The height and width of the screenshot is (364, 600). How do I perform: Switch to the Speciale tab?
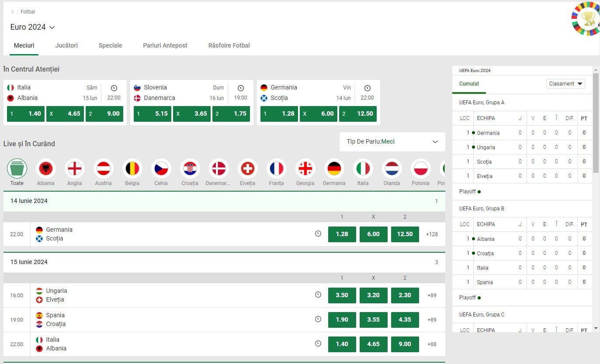[x=110, y=45]
